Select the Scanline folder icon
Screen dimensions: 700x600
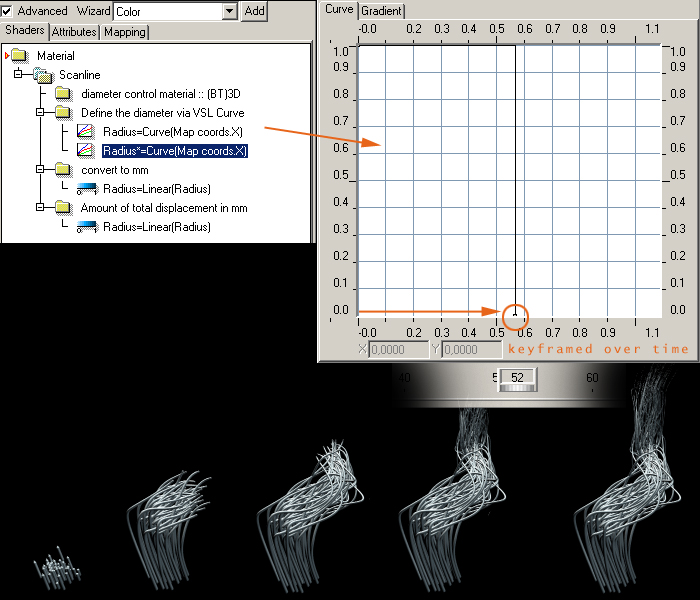coord(44,75)
